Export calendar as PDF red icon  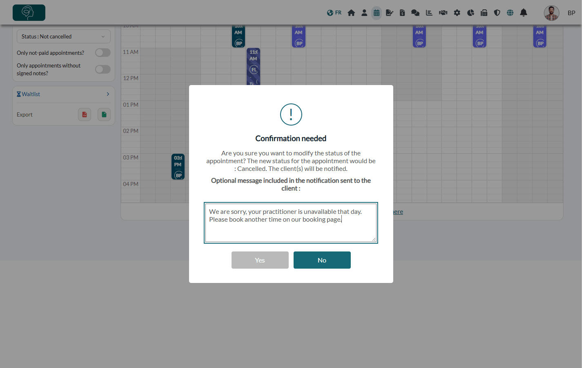tap(85, 114)
